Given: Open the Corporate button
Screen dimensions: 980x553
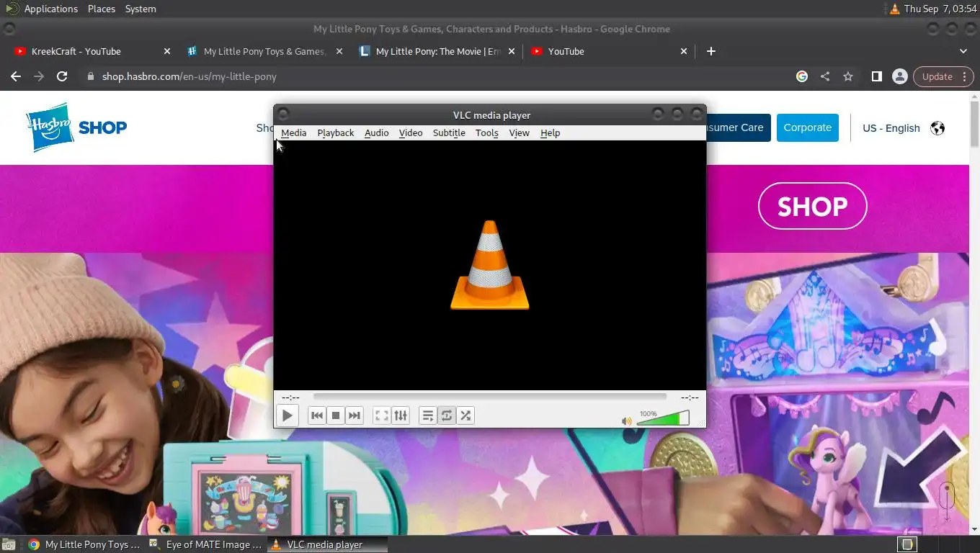Looking at the screenshot, I should tap(808, 127).
